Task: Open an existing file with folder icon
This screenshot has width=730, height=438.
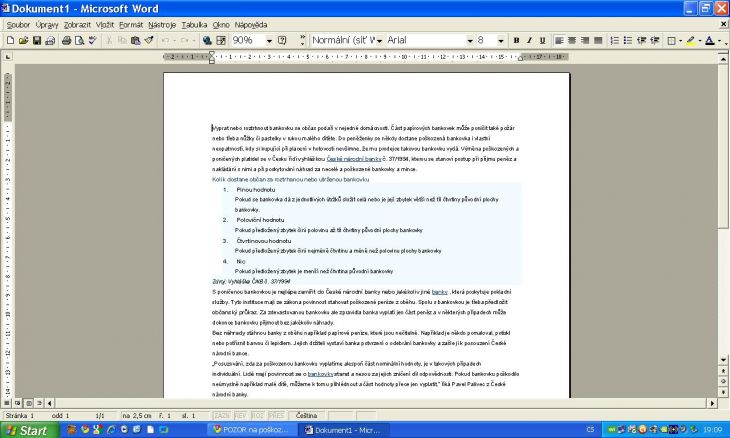Action: (x=23, y=40)
